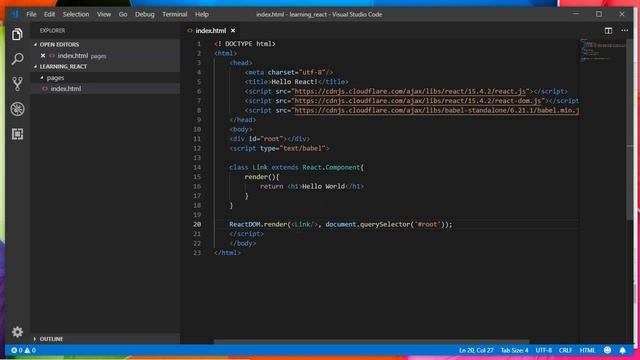Close the index.html editor tab

pyautogui.click(x=233, y=31)
